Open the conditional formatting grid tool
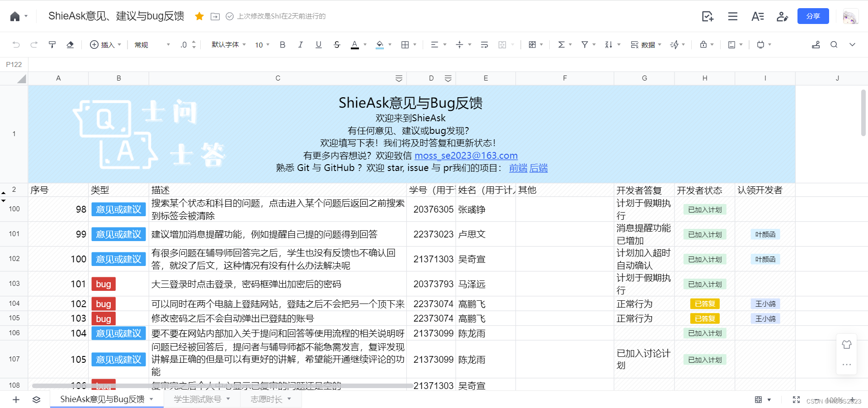Image resolution: width=868 pixels, height=408 pixels. (532, 44)
